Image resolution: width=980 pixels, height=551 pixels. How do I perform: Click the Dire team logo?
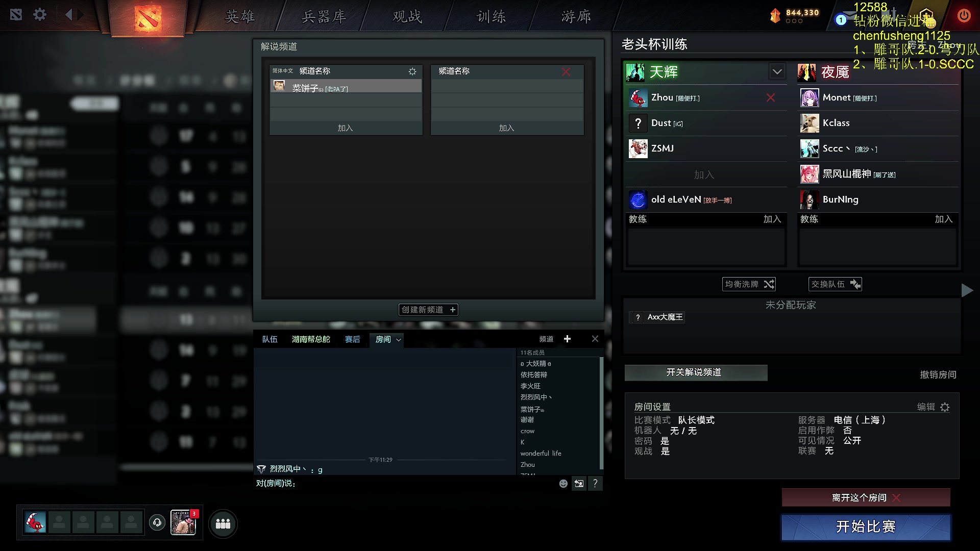807,72
